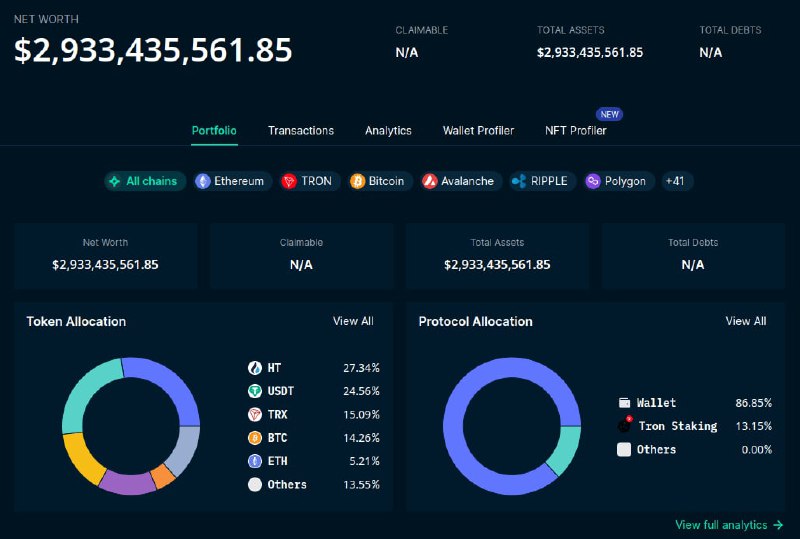Click the Protocol Allocation heading

pyautogui.click(x=476, y=322)
